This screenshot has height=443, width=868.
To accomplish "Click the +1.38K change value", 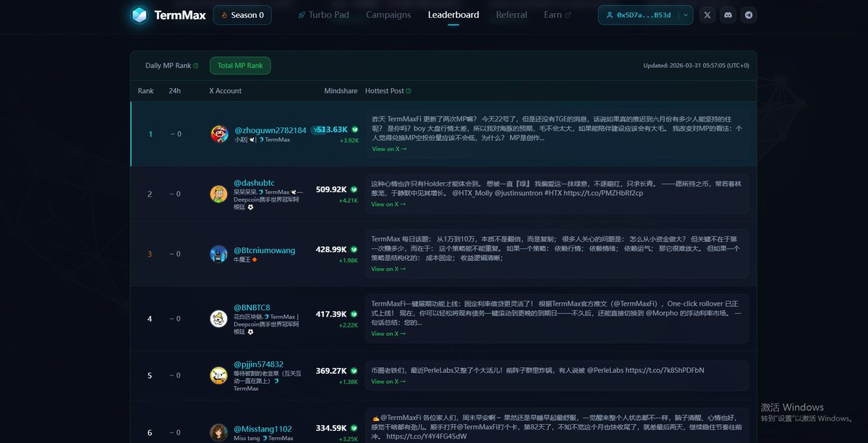I will (349, 382).
